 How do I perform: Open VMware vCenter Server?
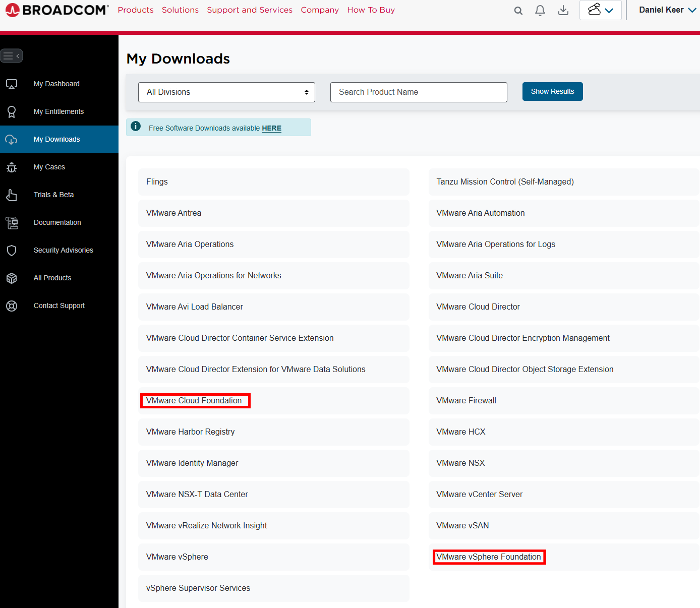(564, 495)
